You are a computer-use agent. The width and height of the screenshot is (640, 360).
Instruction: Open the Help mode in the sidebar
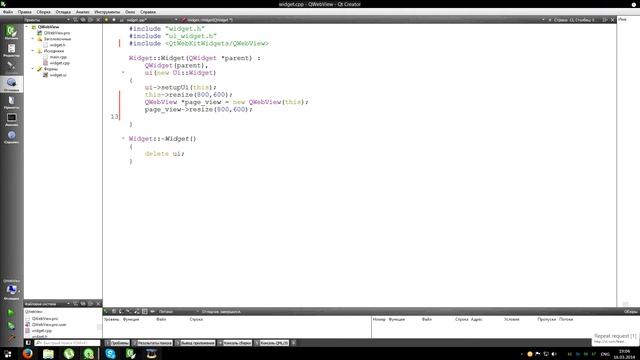(x=11, y=137)
